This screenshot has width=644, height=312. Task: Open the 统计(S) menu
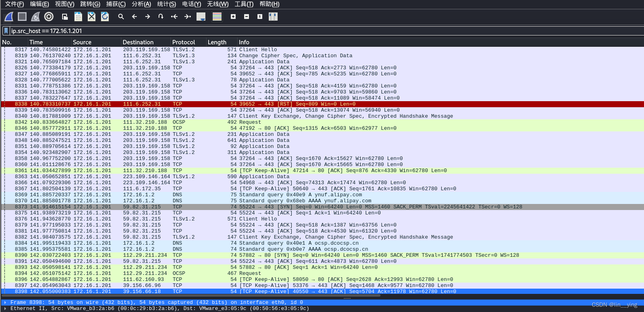[x=167, y=4]
